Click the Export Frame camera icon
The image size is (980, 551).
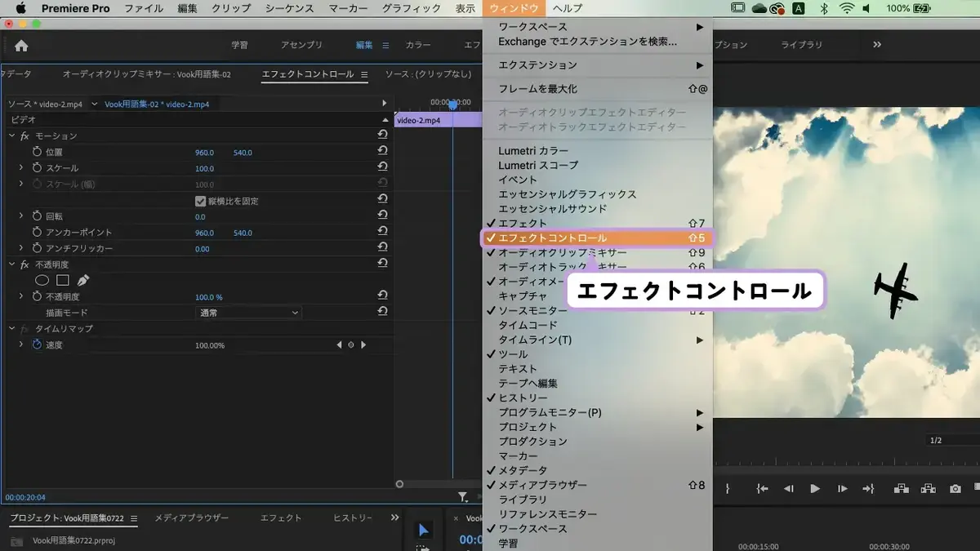tap(955, 489)
